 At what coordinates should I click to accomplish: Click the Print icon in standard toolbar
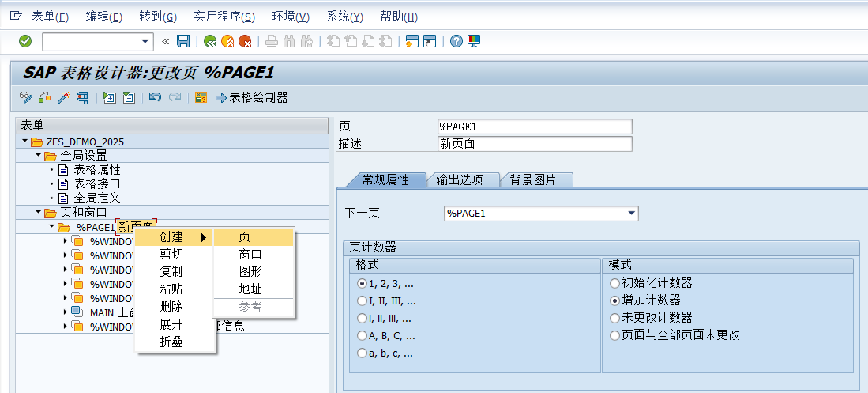271,41
